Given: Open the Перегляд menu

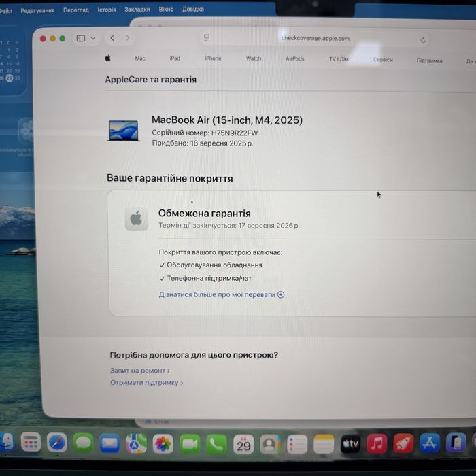Looking at the screenshot, I should pos(76,10).
